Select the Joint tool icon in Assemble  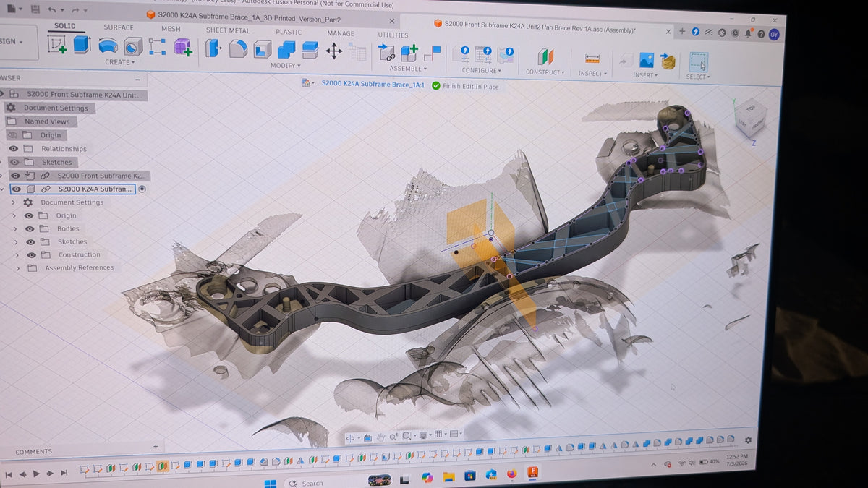(x=387, y=52)
